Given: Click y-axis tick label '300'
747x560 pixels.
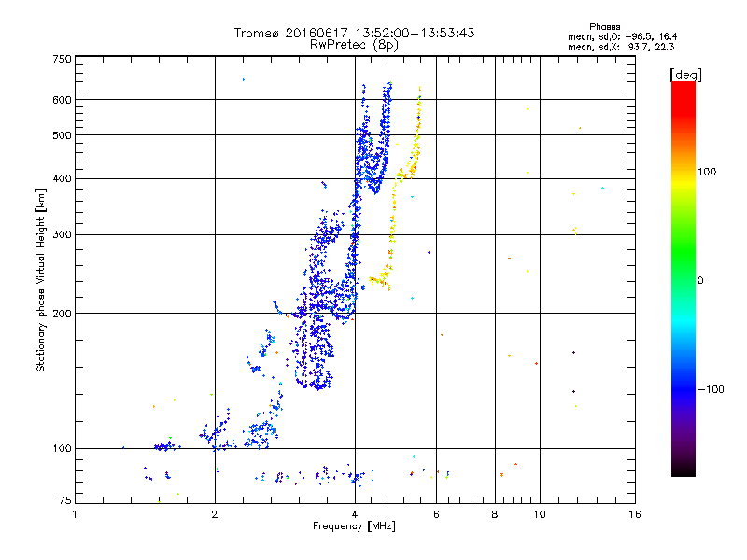Looking at the screenshot, I should click(x=62, y=235).
